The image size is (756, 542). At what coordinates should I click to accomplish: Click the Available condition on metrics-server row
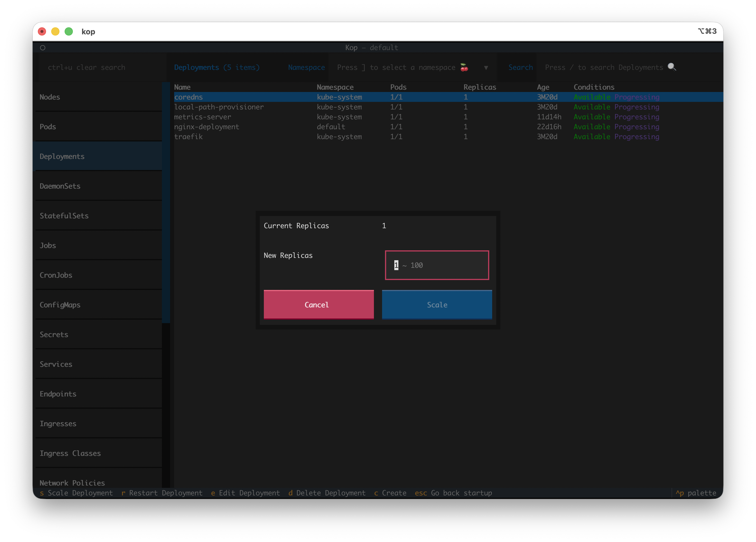coord(592,117)
